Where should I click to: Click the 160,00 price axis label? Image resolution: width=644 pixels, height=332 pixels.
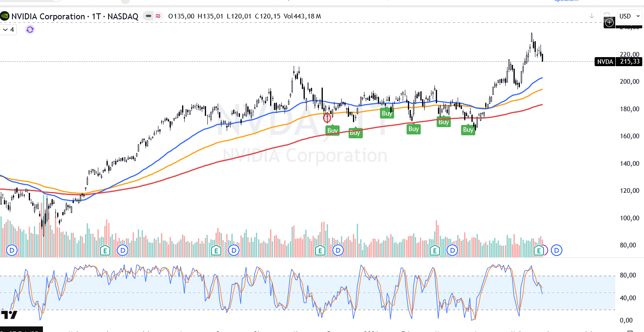630,136
